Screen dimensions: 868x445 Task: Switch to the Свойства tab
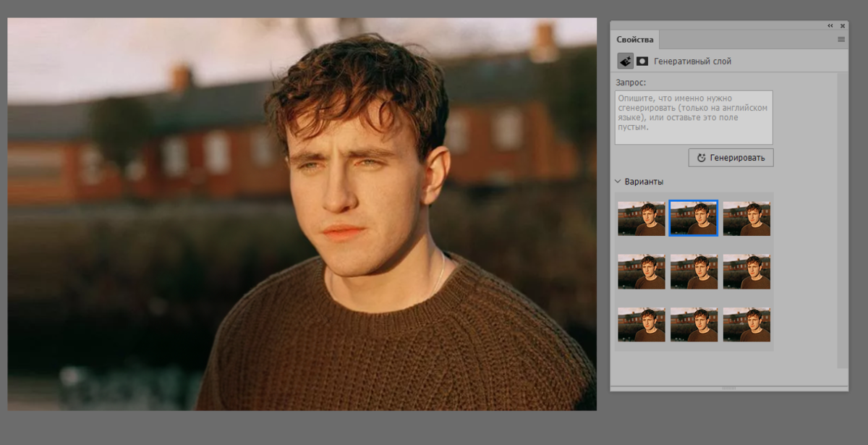(635, 39)
